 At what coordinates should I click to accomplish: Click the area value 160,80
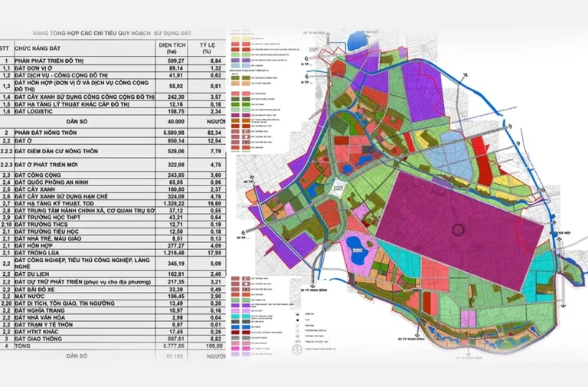pos(176,189)
